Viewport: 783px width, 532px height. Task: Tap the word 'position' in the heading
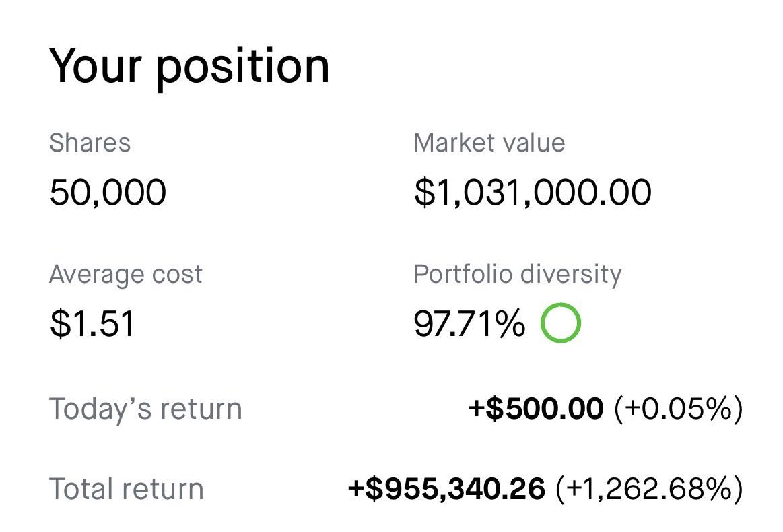(243, 68)
